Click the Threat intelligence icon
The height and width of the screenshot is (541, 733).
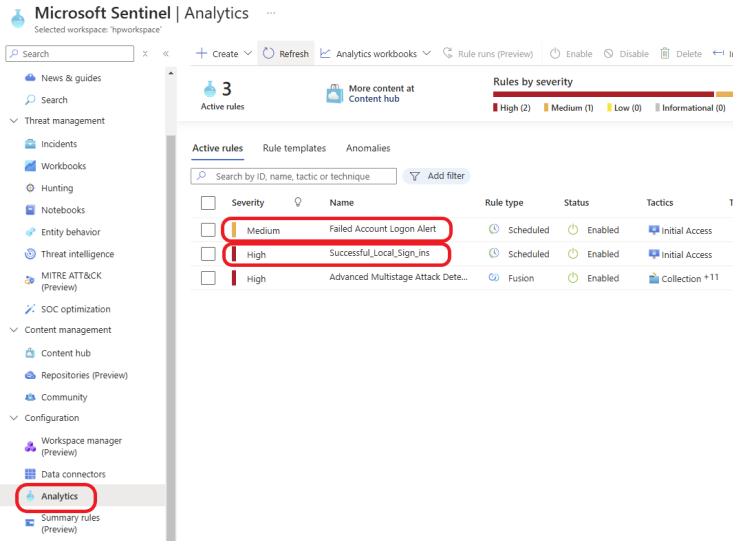30,253
